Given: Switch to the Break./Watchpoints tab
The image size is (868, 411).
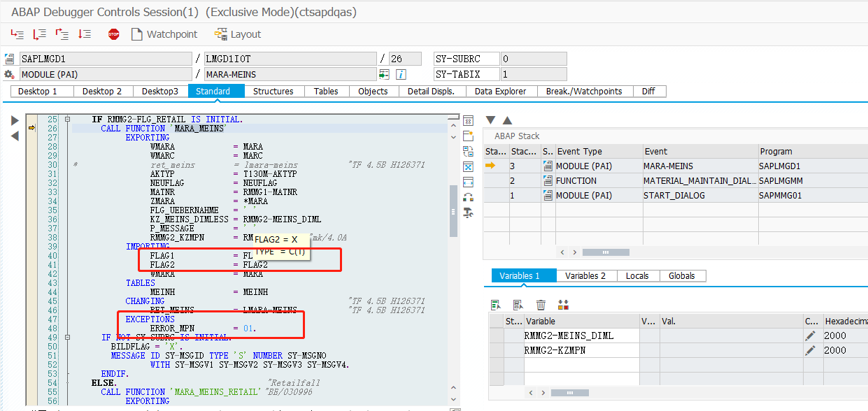Looking at the screenshot, I should coord(585,91).
